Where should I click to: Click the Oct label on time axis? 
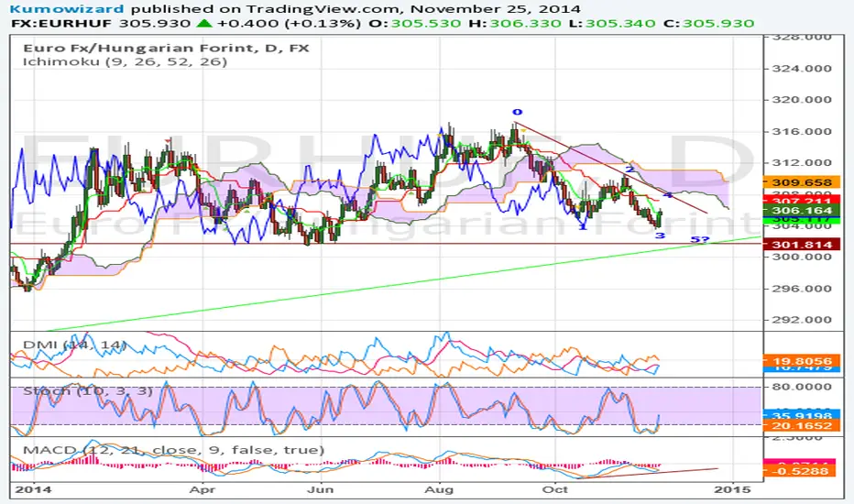(x=555, y=489)
